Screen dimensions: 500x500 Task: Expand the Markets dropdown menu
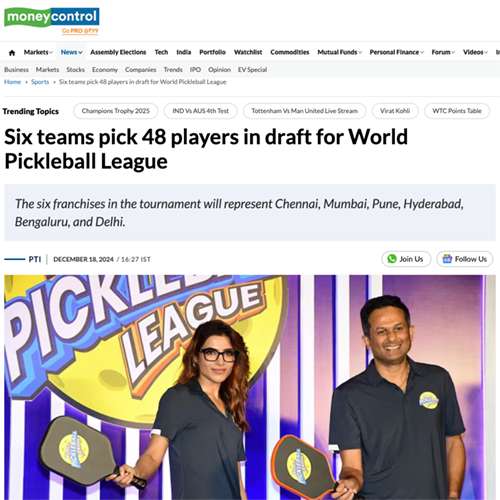[38, 52]
